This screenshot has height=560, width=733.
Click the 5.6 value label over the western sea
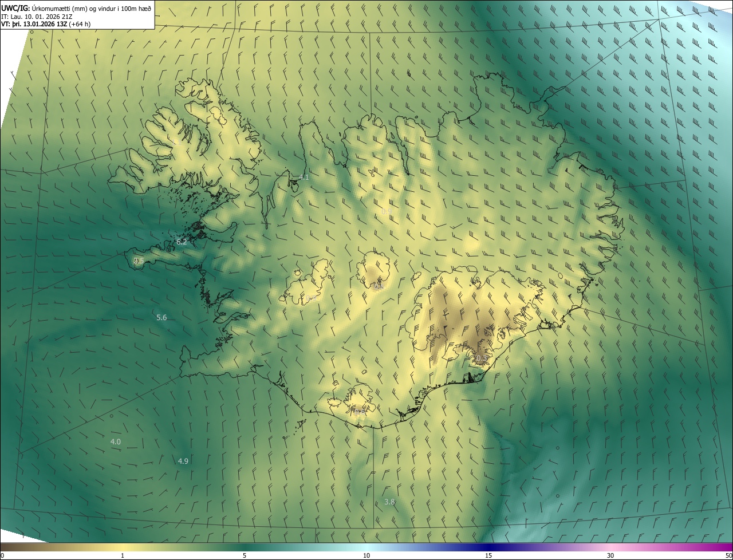[x=161, y=318]
